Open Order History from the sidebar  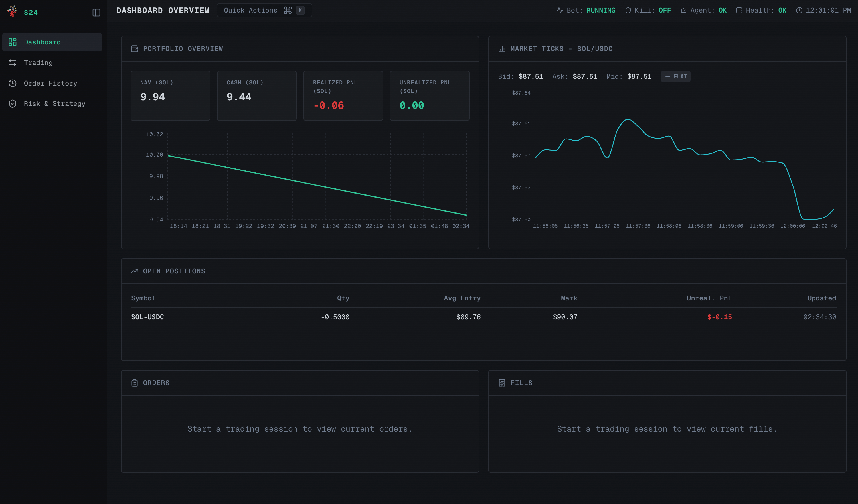click(50, 83)
